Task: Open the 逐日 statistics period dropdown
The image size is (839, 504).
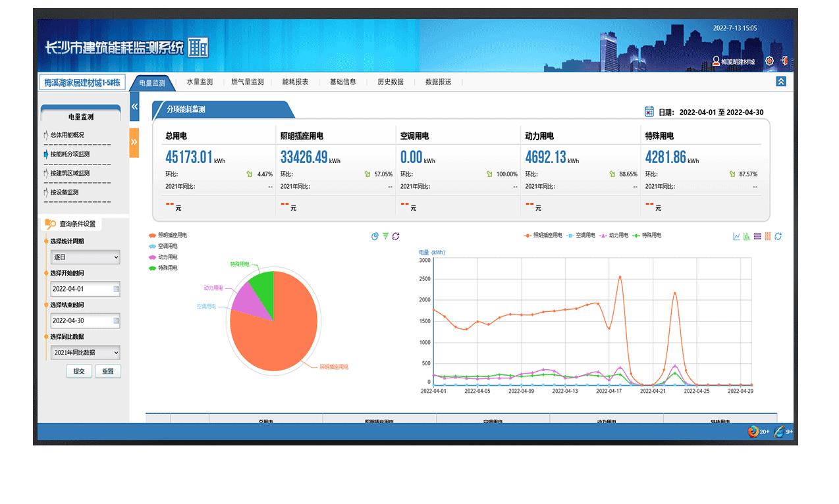Action: click(x=86, y=257)
